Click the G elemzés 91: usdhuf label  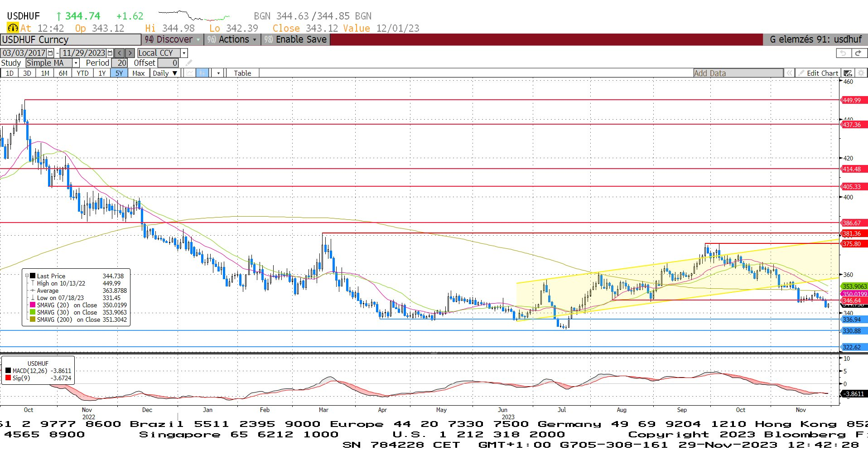pos(815,39)
